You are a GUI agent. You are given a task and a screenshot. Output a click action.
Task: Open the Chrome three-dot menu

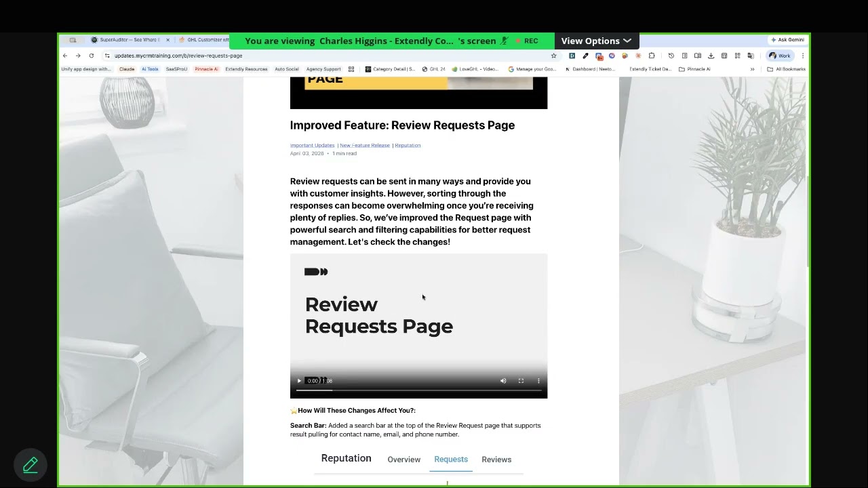803,56
